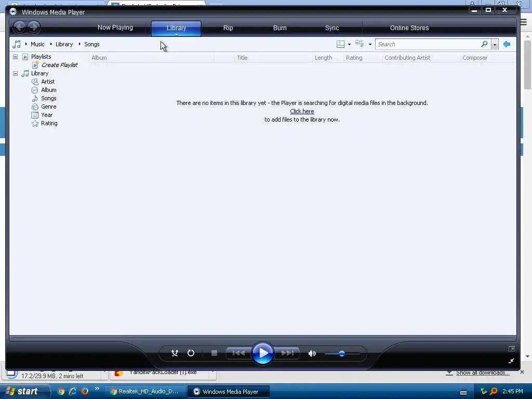Viewport: 532px width, 399px height.
Task: Click the full screen view icon
Action: coord(512,349)
